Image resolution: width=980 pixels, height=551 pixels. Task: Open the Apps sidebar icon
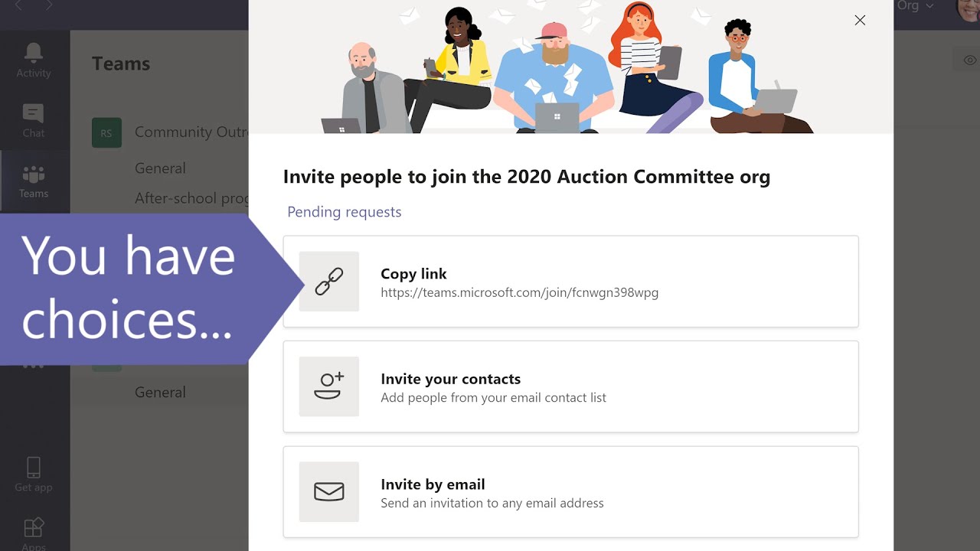click(x=34, y=529)
